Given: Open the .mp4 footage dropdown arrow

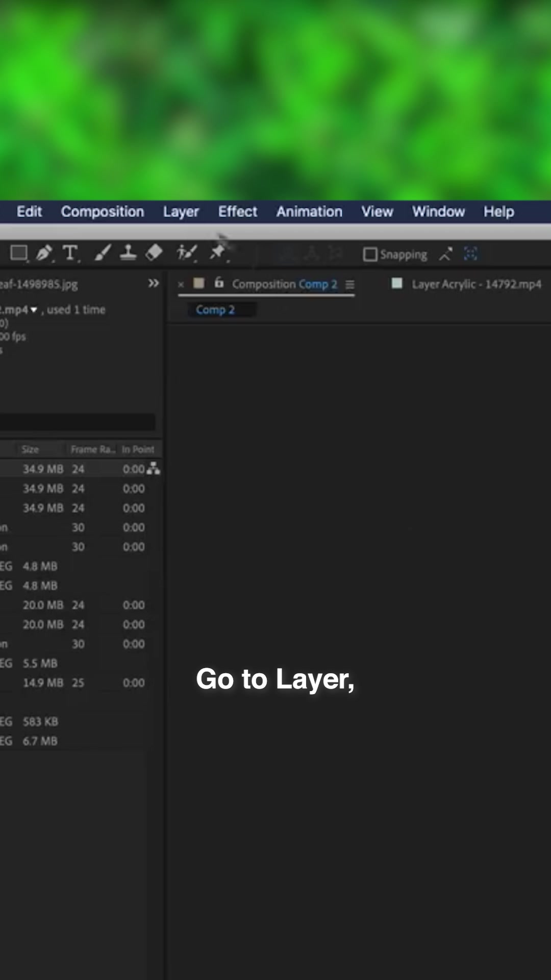Looking at the screenshot, I should pos(34,310).
